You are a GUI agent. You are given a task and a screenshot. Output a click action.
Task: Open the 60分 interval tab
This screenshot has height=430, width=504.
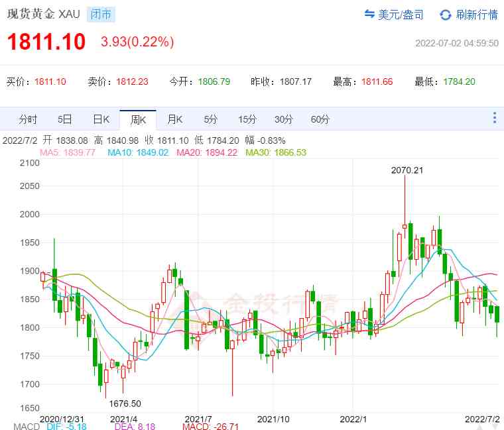pyautogui.click(x=320, y=119)
